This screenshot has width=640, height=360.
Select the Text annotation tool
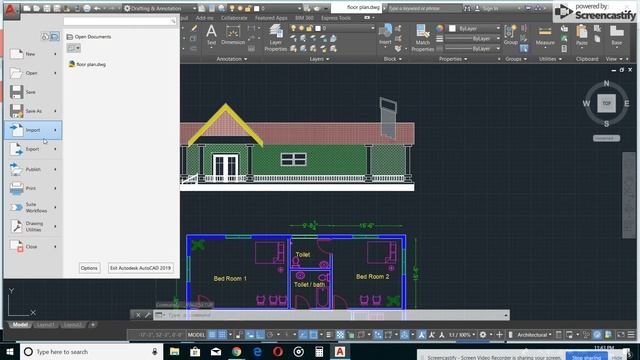pos(211,35)
